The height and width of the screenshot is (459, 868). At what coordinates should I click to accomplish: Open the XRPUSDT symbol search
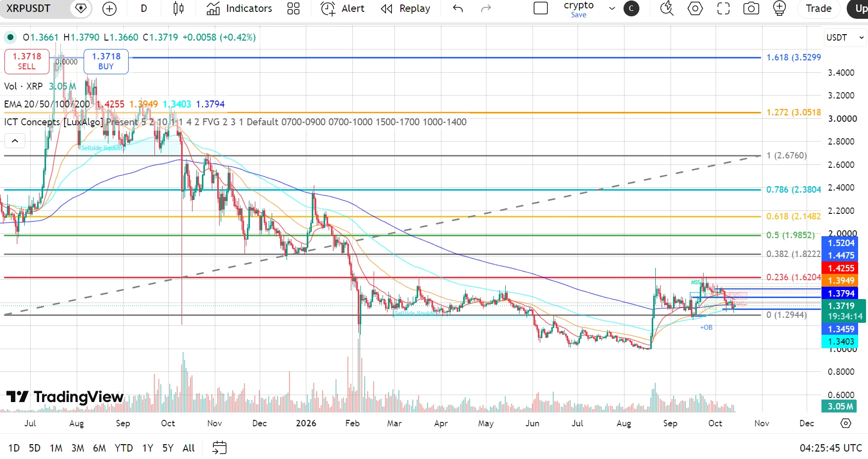coord(28,8)
